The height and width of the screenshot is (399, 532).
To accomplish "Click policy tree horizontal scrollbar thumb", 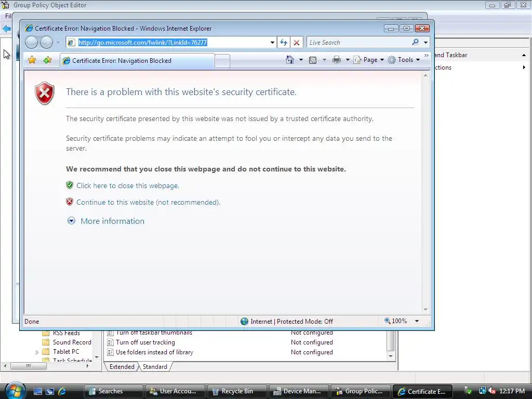I will (x=29, y=366).
